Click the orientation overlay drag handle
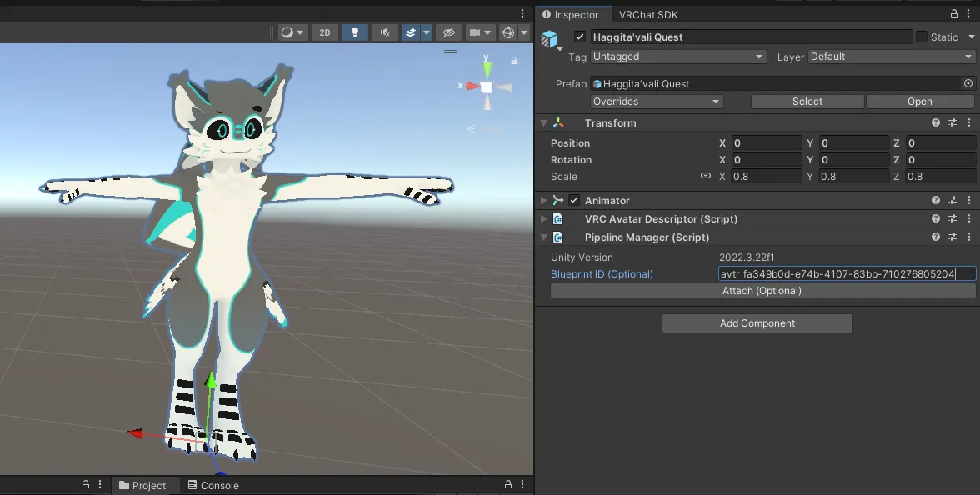This screenshot has width=980, height=495. tap(451, 52)
